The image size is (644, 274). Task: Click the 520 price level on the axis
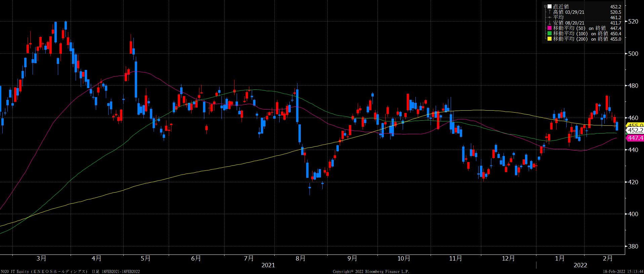tap(633, 22)
